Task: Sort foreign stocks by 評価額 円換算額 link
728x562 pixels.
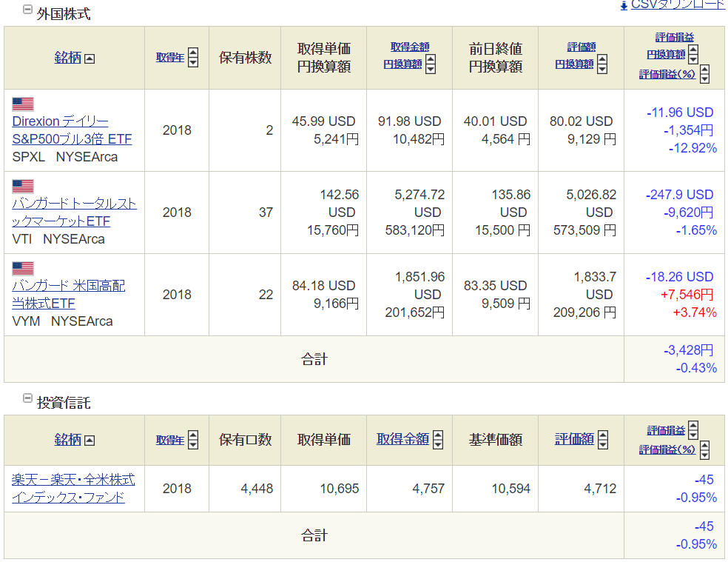Action: 575,56
